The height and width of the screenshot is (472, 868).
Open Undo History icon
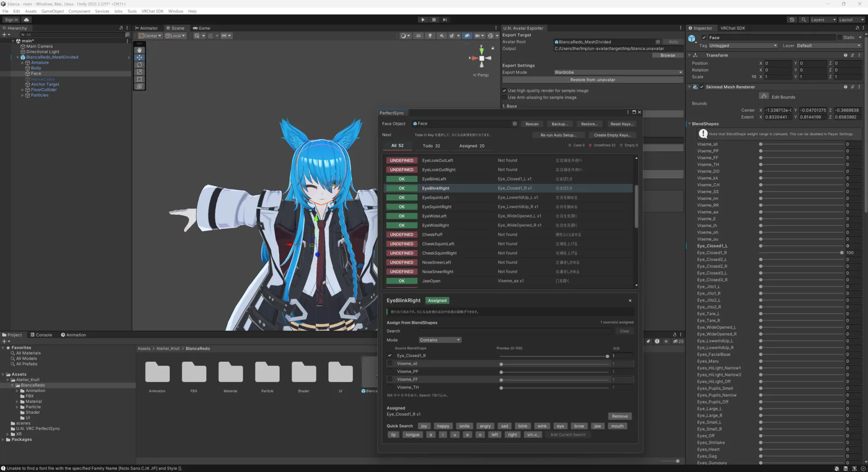click(x=792, y=20)
